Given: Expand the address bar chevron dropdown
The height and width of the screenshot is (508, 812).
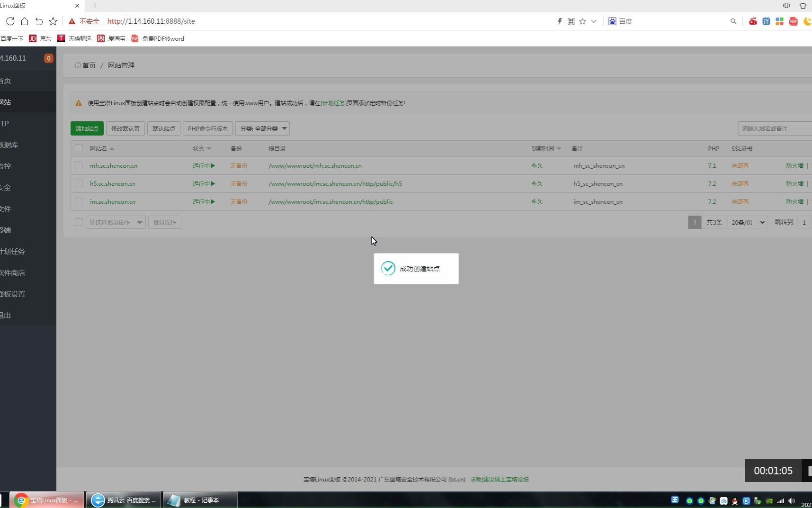Looking at the screenshot, I should (x=594, y=21).
